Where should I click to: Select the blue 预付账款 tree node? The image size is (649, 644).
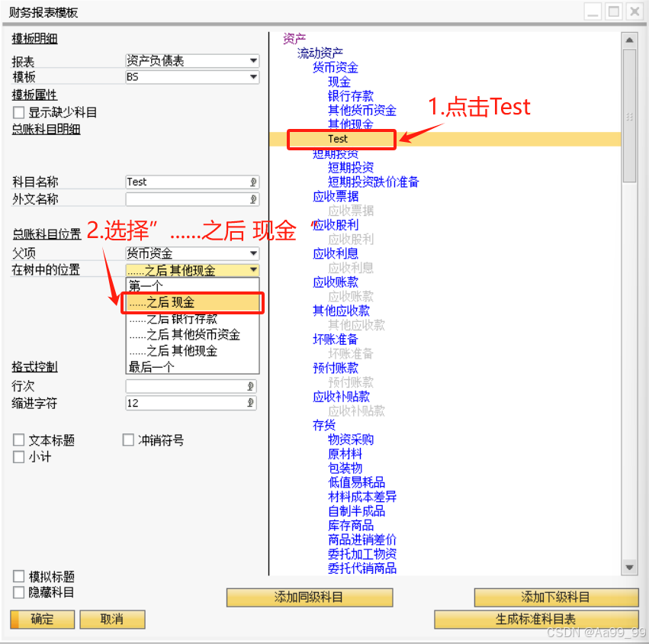336,368
